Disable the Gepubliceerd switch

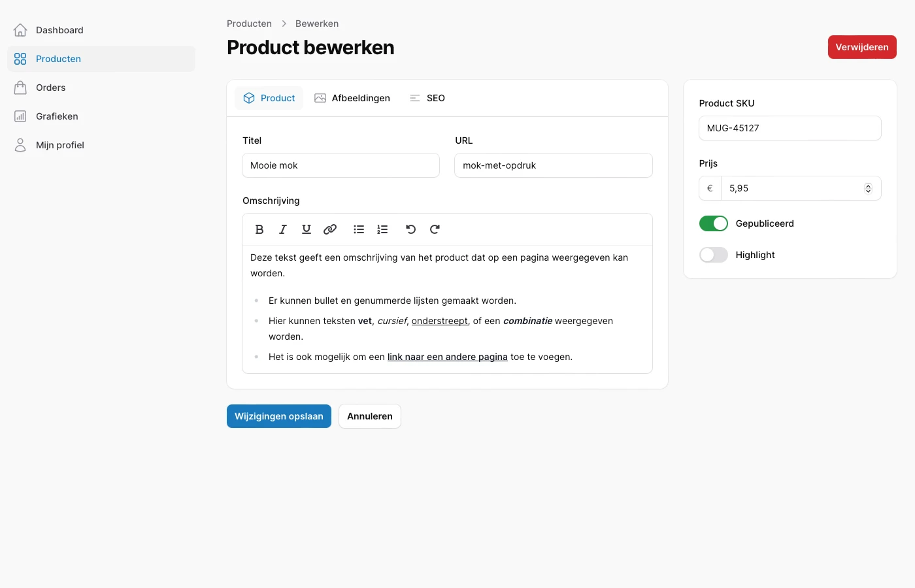point(713,223)
